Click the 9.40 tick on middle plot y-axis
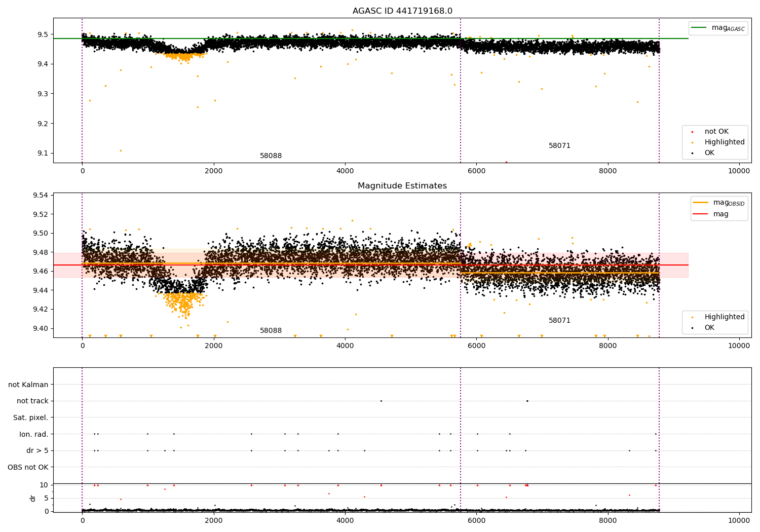The image size is (760, 532). (x=41, y=328)
